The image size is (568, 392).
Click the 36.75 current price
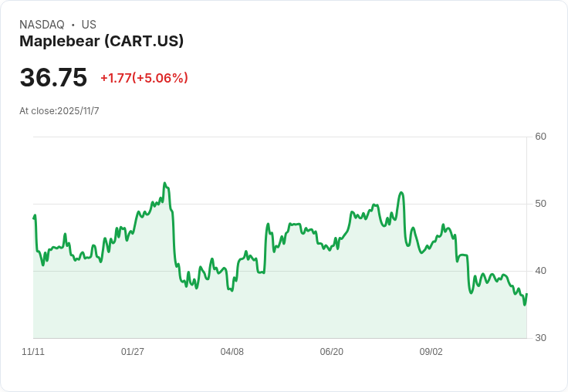coord(53,78)
